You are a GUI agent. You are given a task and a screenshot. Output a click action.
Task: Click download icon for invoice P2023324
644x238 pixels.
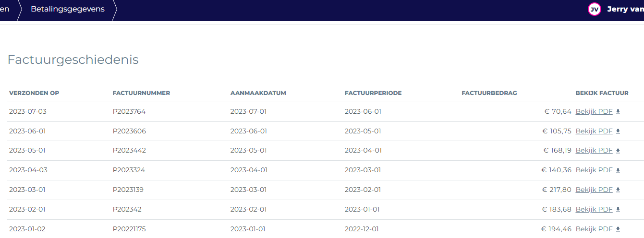[618, 170]
